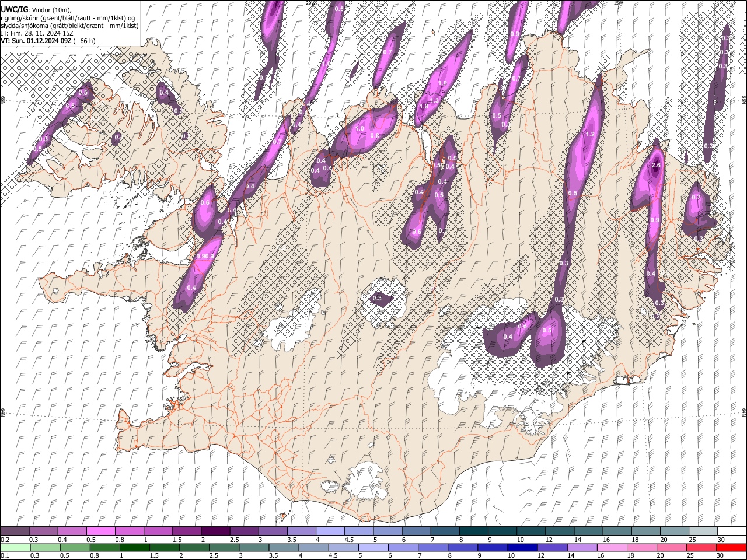The image size is (747, 560).
Task: Click the 1.8 precipitation value on the map
Action: pos(424,107)
